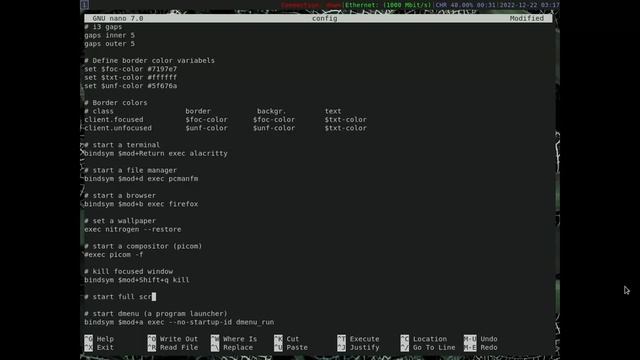Click the "border" column header in the comment
Viewport: 640px width, 360px height.
[198, 111]
